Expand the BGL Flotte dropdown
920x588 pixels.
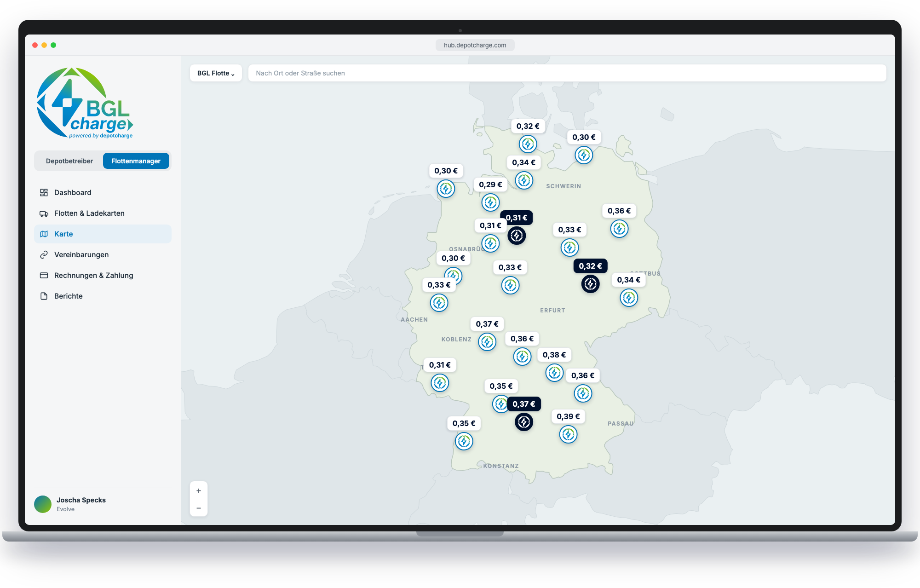click(216, 73)
